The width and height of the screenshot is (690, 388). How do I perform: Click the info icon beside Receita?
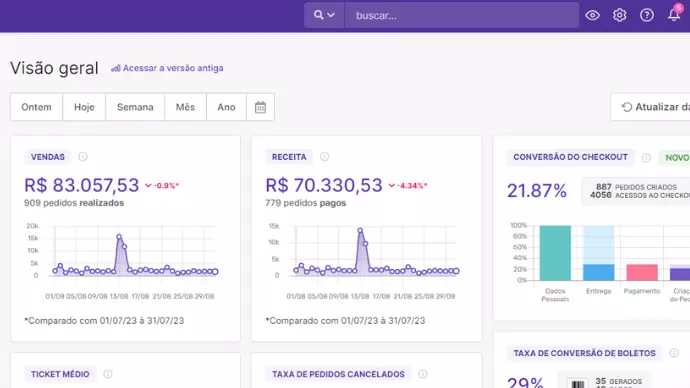click(324, 157)
